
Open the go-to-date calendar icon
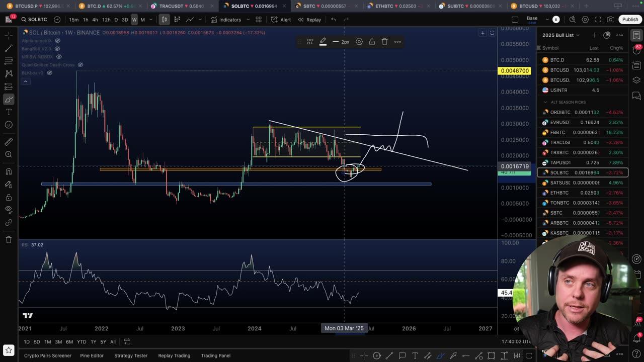point(127,342)
